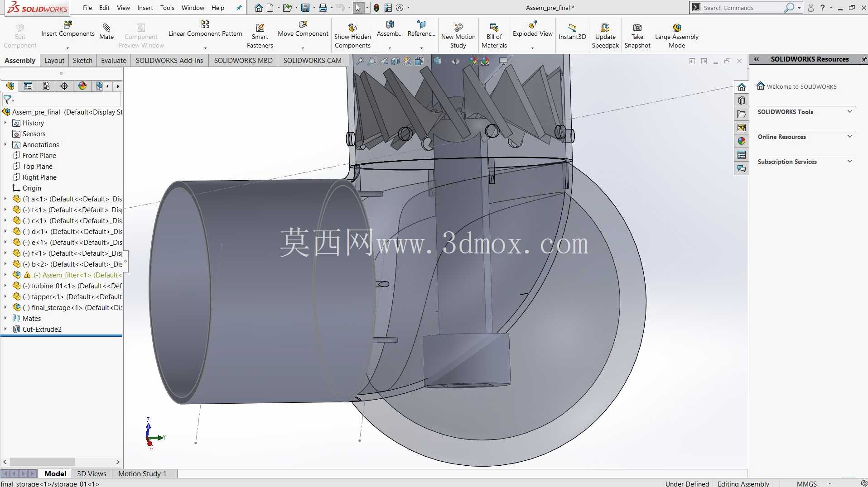Image resolution: width=868 pixels, height=487 pixels.
Task: Open Design Library in task pane
Action: tap(742, 100)
